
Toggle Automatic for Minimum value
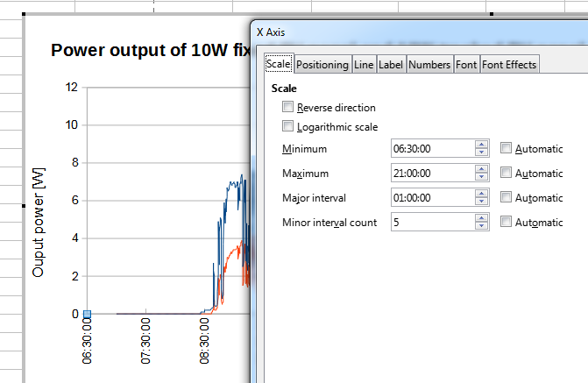(x=506, y=148)
